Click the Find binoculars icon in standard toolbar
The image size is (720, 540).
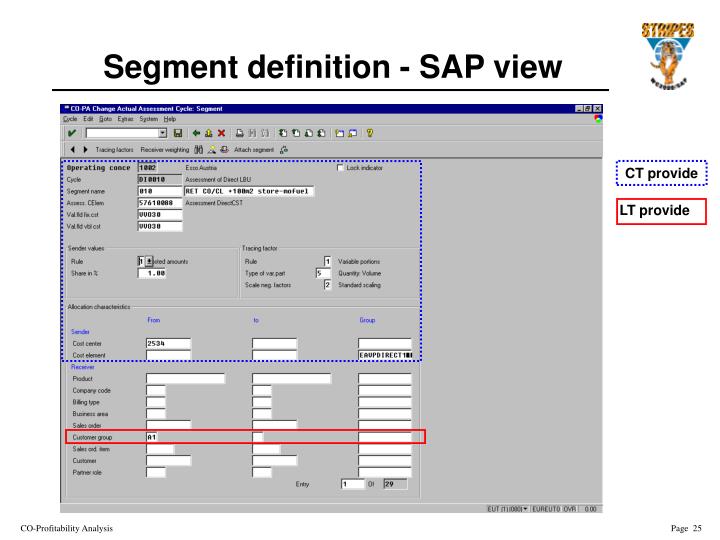(252, 133)
